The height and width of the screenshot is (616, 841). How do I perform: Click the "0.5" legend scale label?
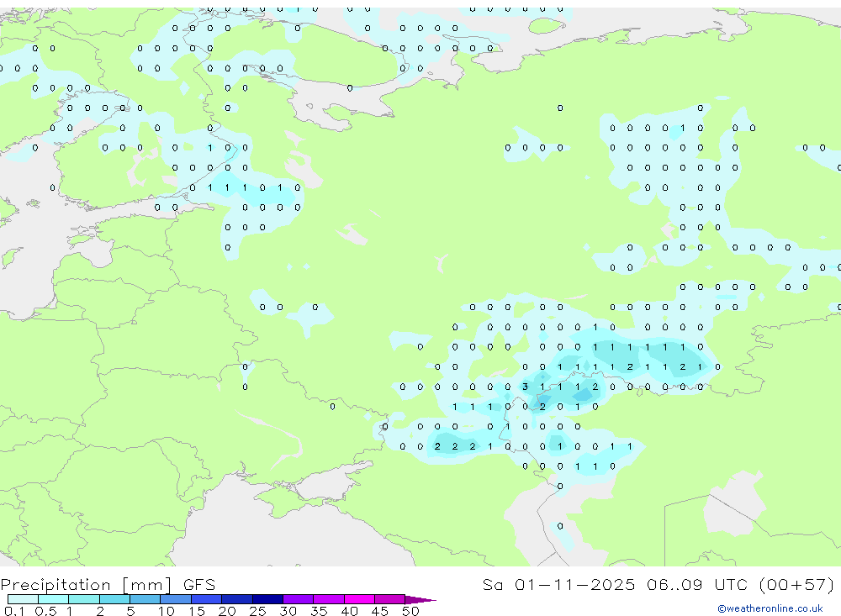pos(45,611)
